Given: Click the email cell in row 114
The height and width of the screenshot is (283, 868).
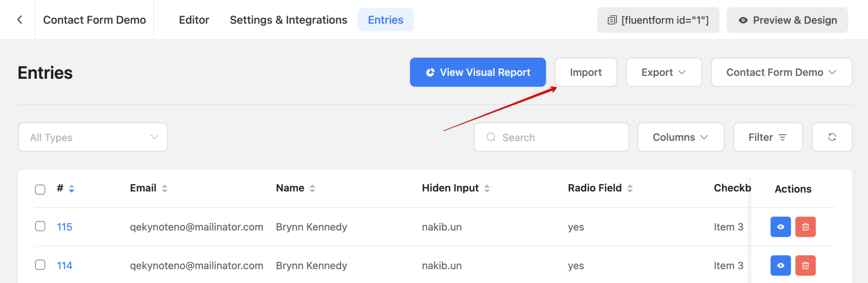Looking at the screenshot, I should point(197,266).
